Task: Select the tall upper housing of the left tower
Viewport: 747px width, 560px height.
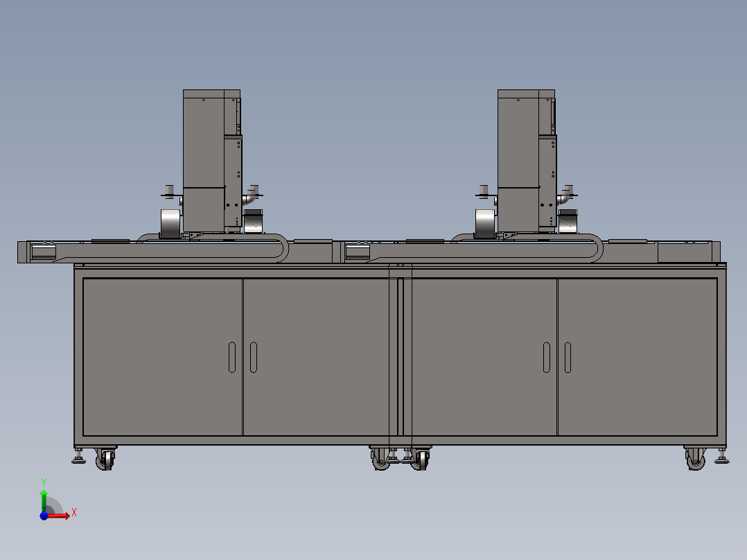Action: coord(203,139)
